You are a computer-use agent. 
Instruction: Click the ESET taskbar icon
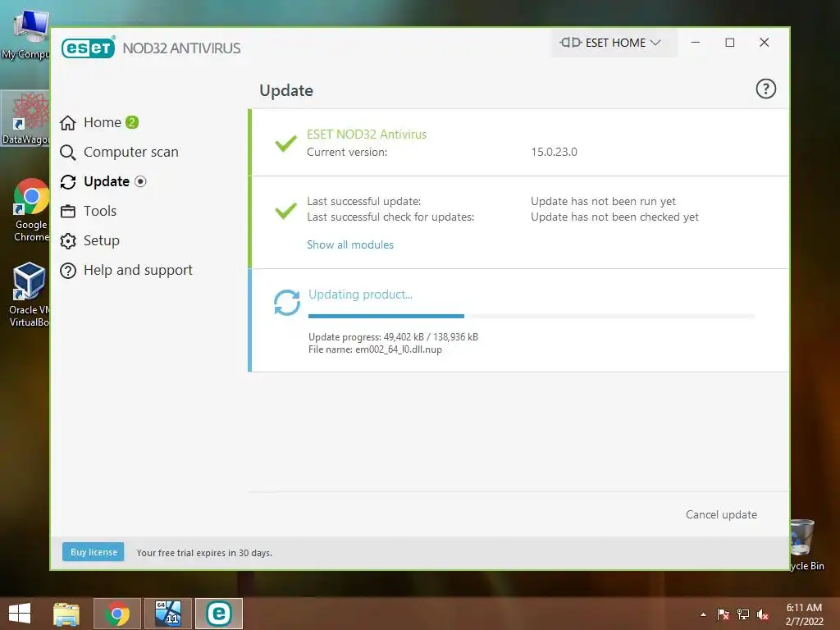point(218,614)
